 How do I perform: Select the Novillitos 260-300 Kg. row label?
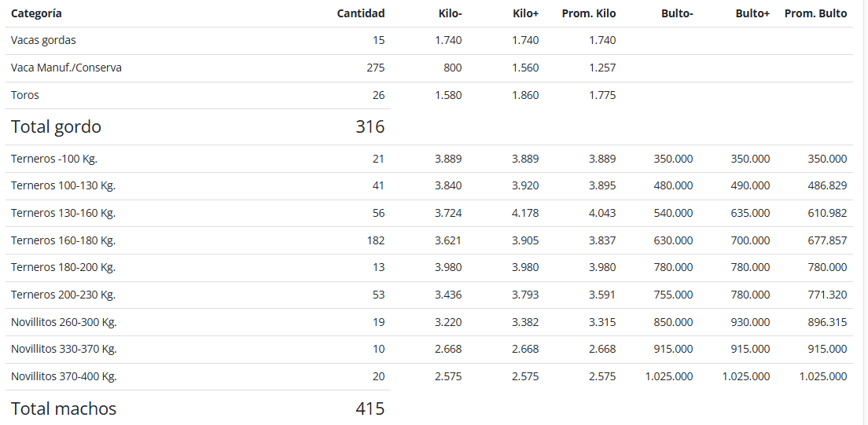pyautogui.click(x=64, y=322)
